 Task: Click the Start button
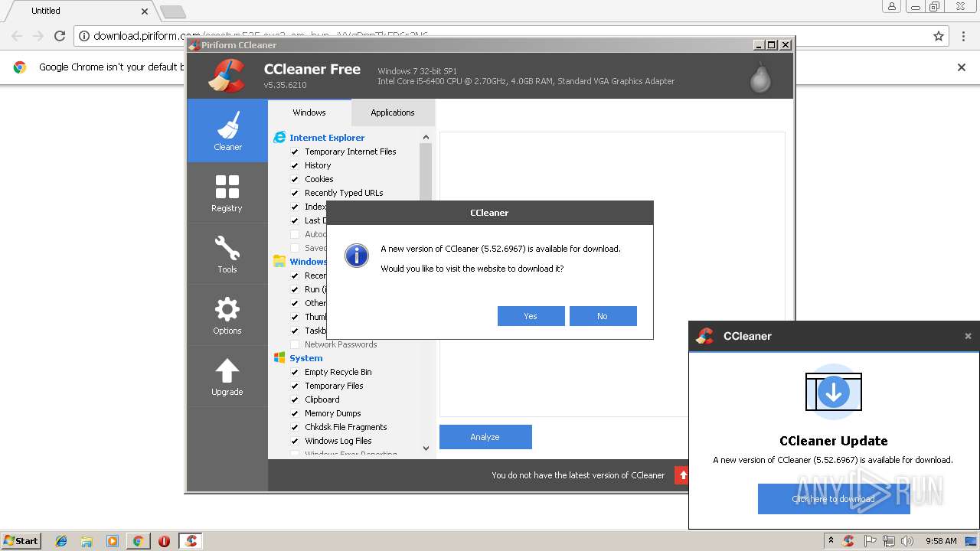[x=21, y=541]
